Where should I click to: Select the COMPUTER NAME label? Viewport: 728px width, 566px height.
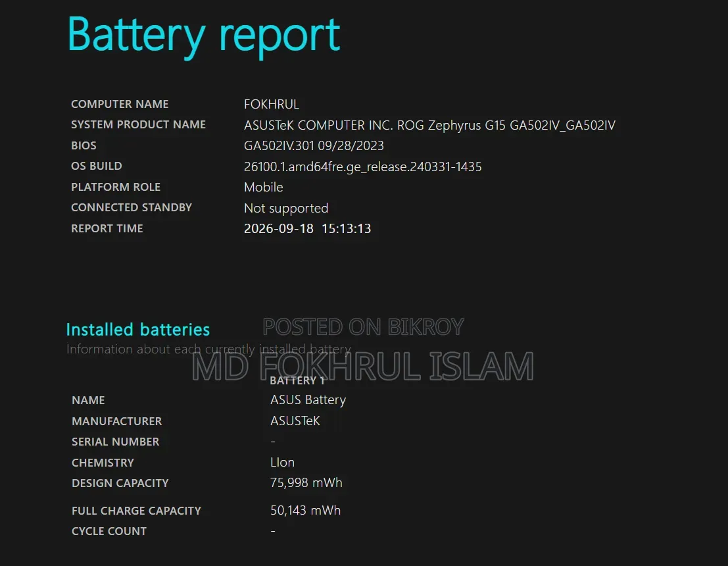(x=120, y=104)
